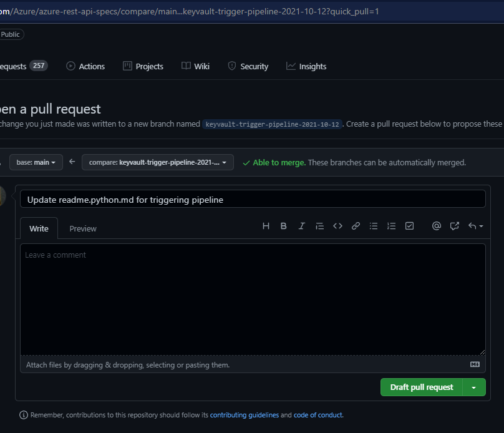Apply bold formatting in comment toolbar

pyautogui.click(x=284, y=226)
